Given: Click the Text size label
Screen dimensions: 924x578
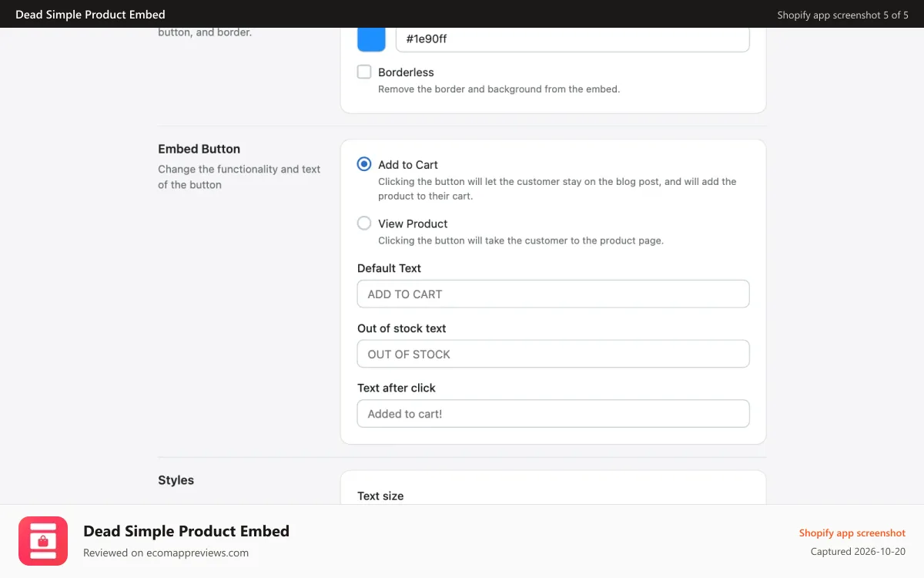Looking at the screenshot, I should pyautogui.click(x=380, y=496).
